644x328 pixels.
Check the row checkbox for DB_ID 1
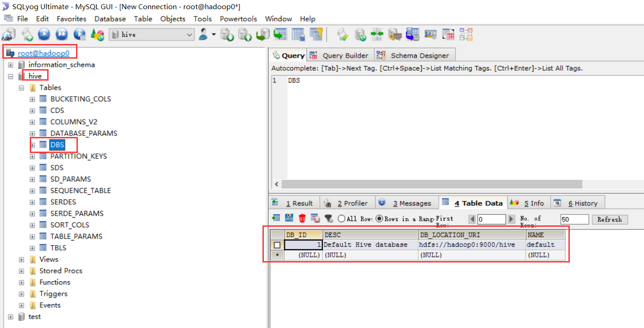point(277,245)
